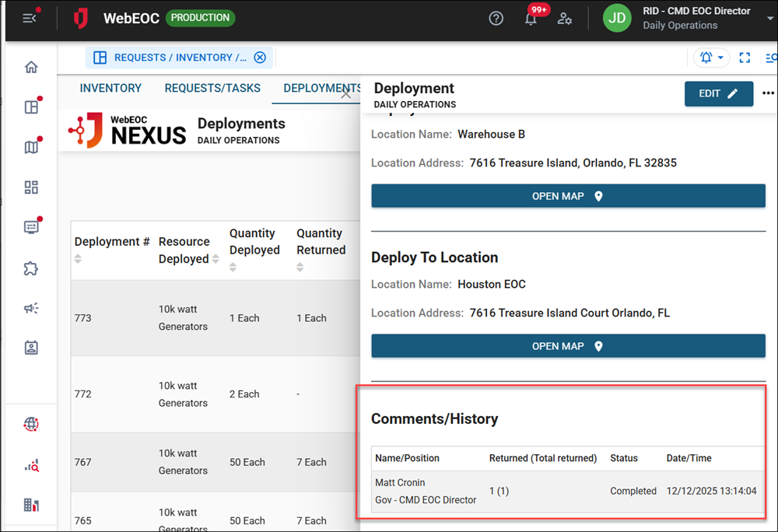Open the help question mark icon

(x=496, y=19)
